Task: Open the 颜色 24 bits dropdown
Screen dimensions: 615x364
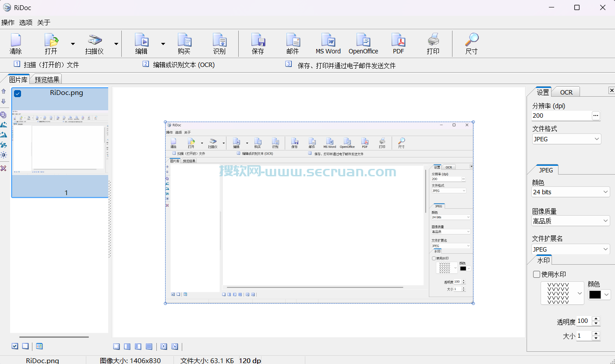Action: click(571, 192)
